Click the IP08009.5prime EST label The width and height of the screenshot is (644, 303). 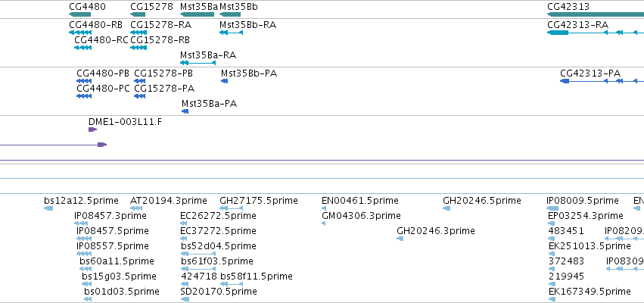click(x=583, y=201)
